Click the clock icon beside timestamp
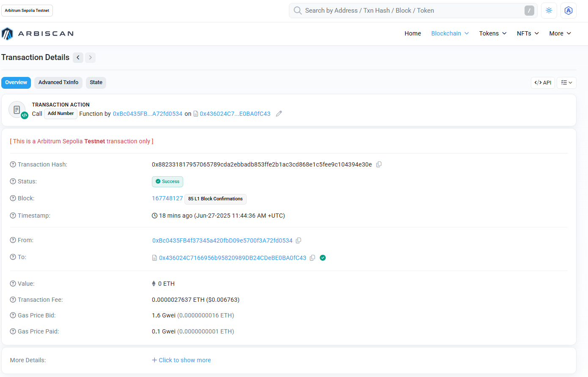588x377 pixels. (154, 216)
